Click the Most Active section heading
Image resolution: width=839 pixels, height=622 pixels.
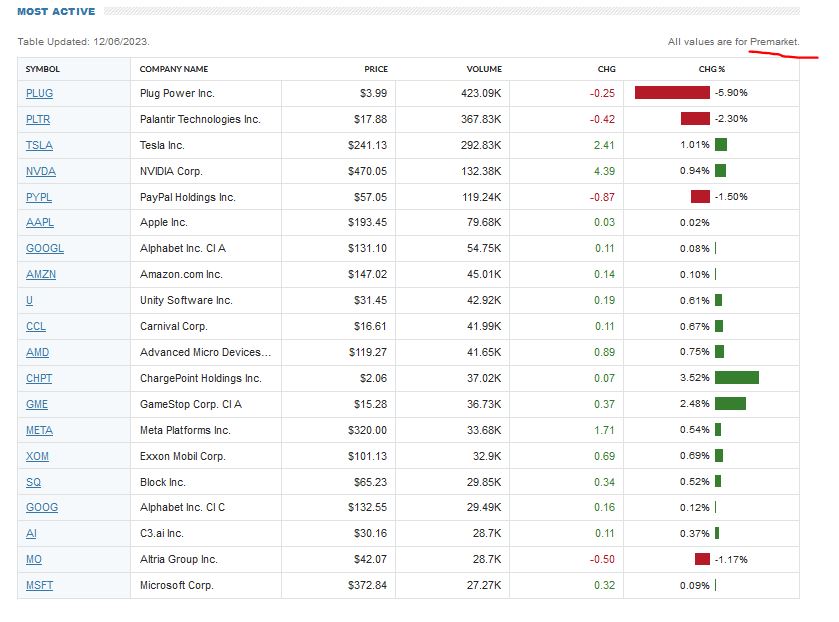pyautogui.click(x=57, y=12)
